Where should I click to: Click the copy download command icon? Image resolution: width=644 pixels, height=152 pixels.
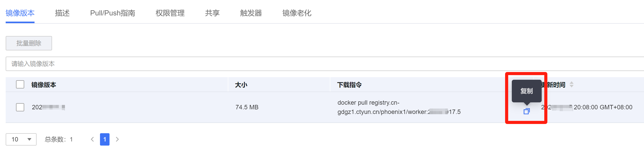[526, 111]
